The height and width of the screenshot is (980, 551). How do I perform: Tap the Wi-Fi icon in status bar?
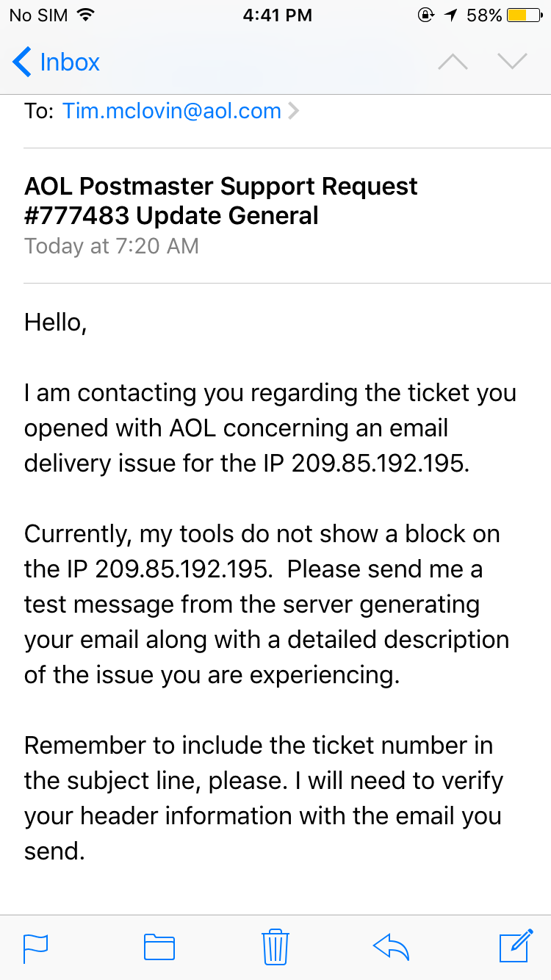(86, 15)
